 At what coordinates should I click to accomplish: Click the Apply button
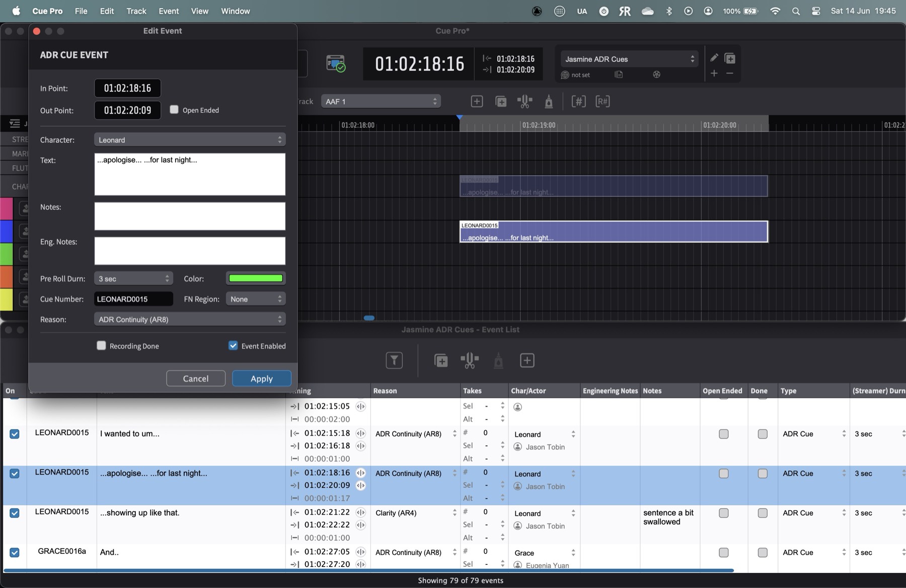pos(262,378)
